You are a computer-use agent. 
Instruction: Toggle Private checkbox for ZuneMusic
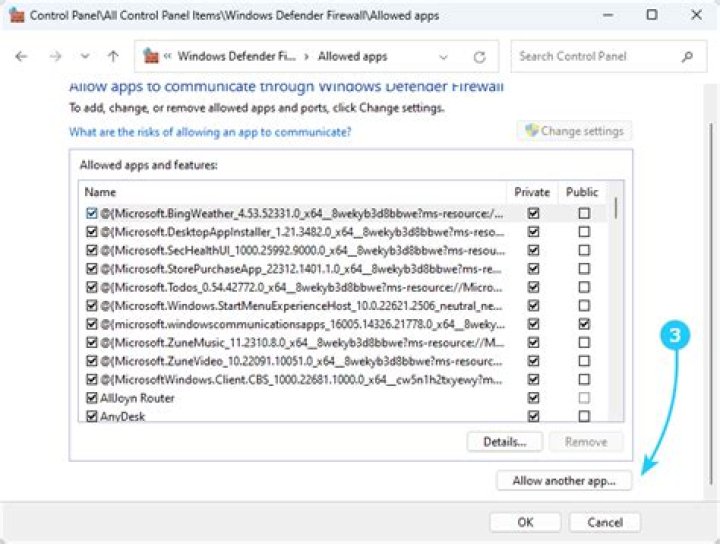(x=533, y=342)
